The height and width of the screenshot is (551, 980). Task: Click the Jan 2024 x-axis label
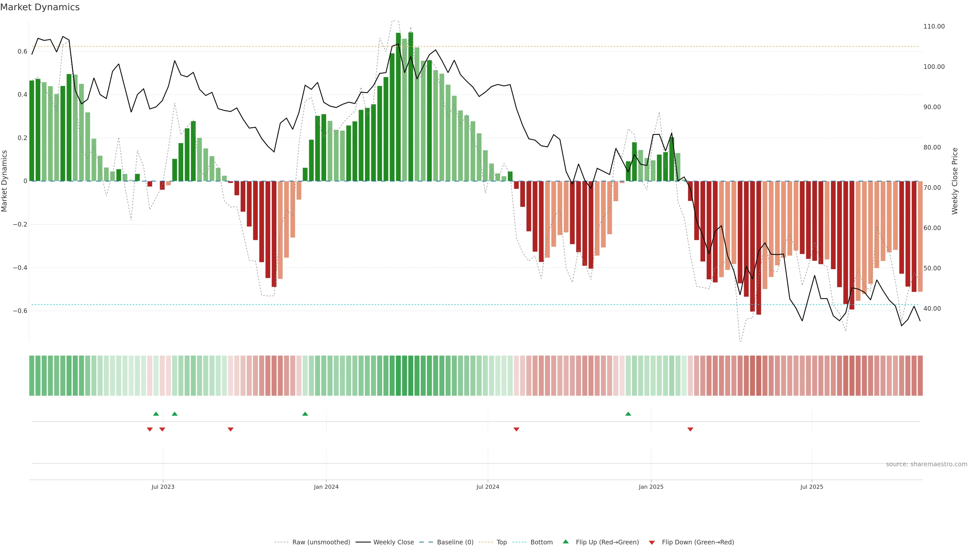pos(326,487)
